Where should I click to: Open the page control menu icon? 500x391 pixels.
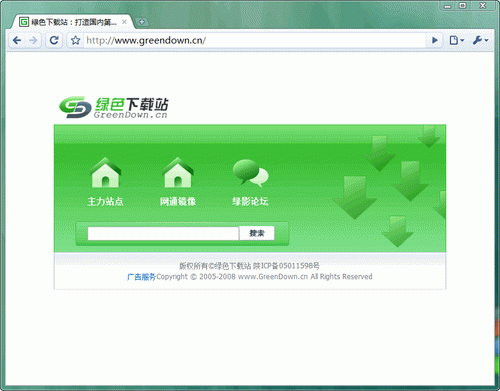456,41
